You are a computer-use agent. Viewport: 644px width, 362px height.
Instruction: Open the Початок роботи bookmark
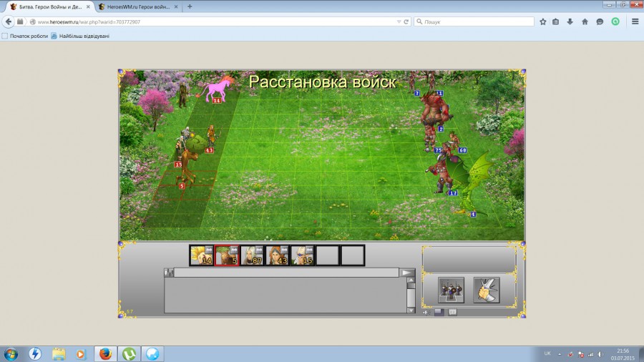(25, 36)
